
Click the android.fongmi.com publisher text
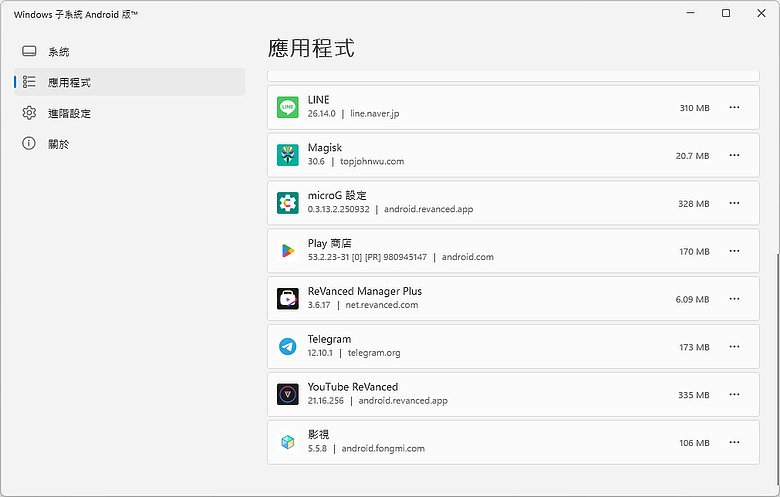point(383,449)
